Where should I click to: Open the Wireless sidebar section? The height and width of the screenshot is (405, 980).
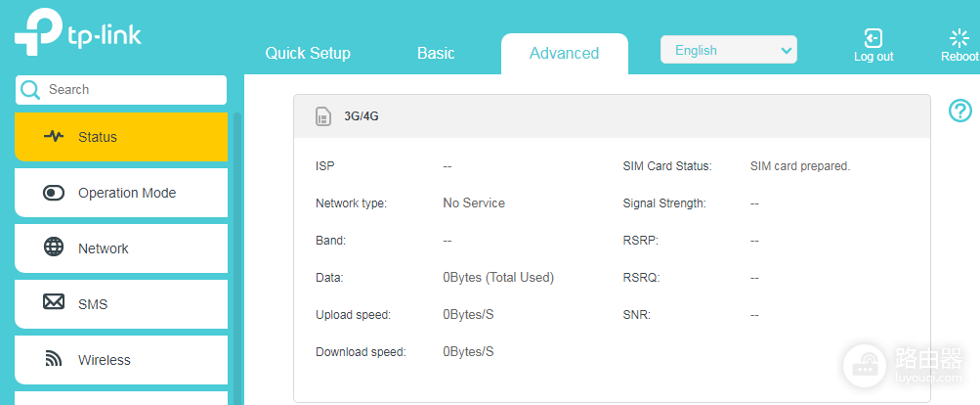[120, 360]
